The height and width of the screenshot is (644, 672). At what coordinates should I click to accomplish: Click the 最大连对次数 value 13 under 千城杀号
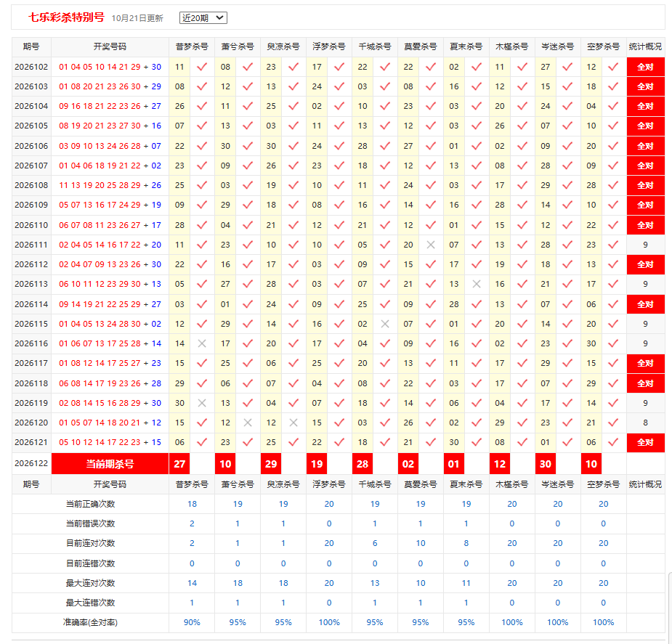375,583
